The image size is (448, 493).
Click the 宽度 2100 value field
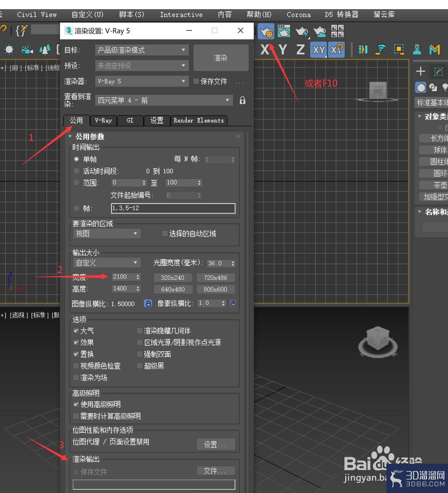(x=123, y=277)
